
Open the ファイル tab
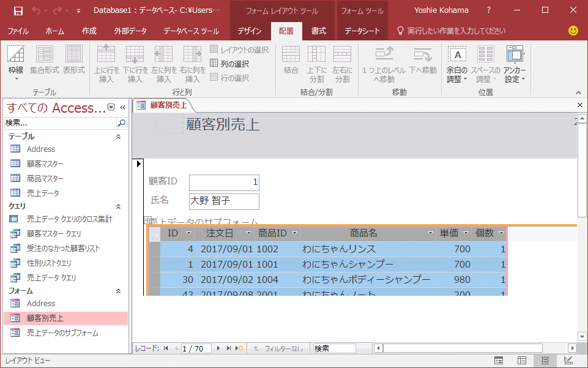point(18,31)
